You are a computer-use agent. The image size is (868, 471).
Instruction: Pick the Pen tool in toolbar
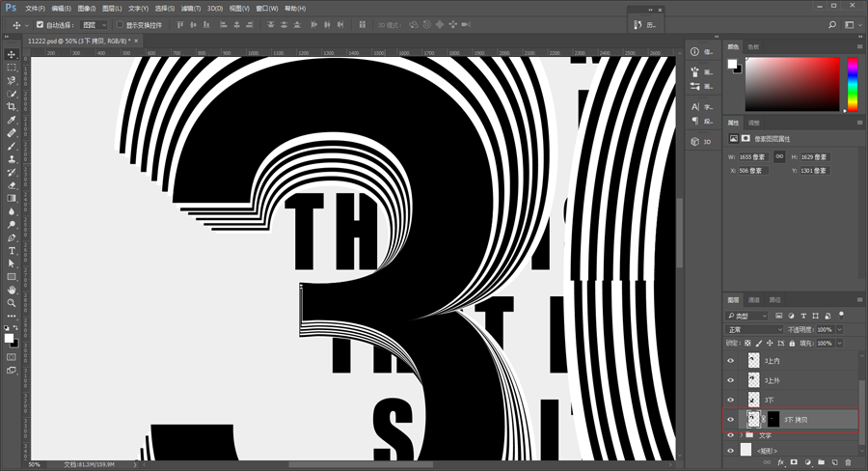click(11, 237)
